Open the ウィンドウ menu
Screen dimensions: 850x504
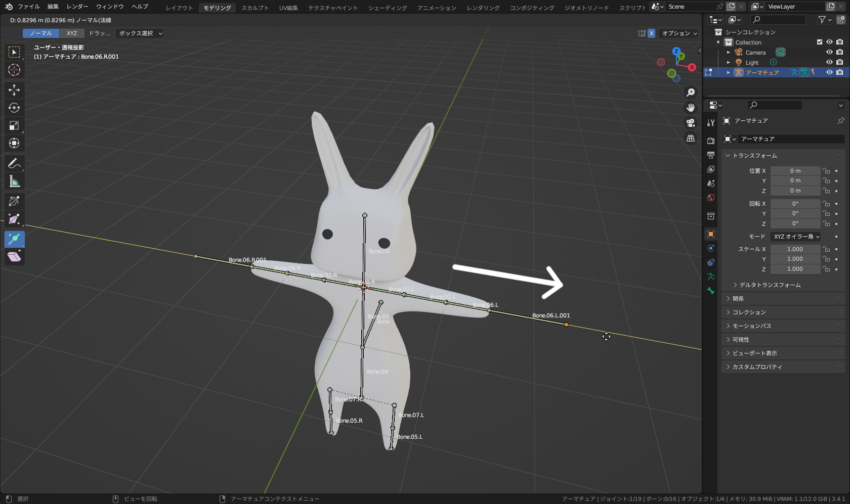110,7
